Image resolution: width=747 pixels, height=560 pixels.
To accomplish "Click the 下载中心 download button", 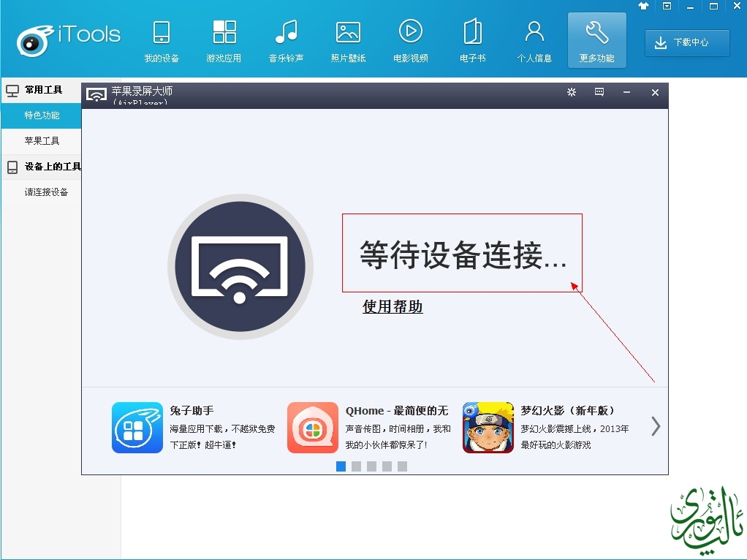I will (x=687, y=43).
